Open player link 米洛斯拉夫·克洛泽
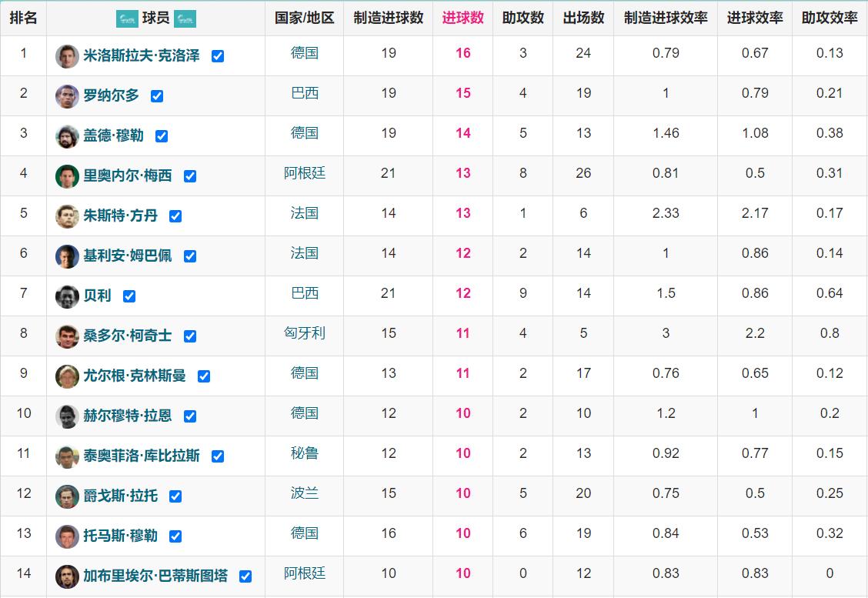 pyautogui.click(x=141, y=55)
